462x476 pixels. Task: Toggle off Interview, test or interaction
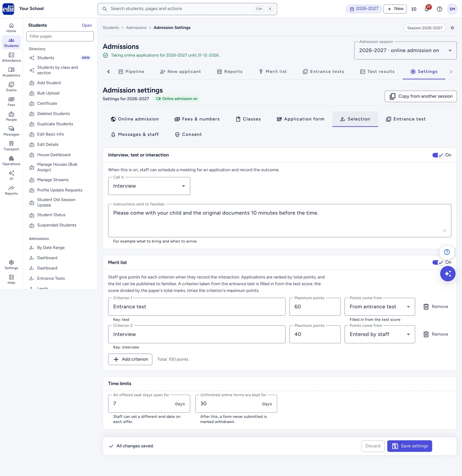pyautogui.click(x=438, y=155)
